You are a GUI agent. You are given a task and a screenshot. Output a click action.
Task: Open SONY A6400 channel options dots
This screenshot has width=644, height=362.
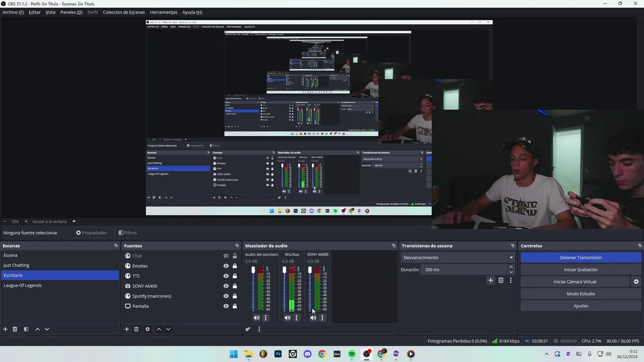(x=322, y=318)
